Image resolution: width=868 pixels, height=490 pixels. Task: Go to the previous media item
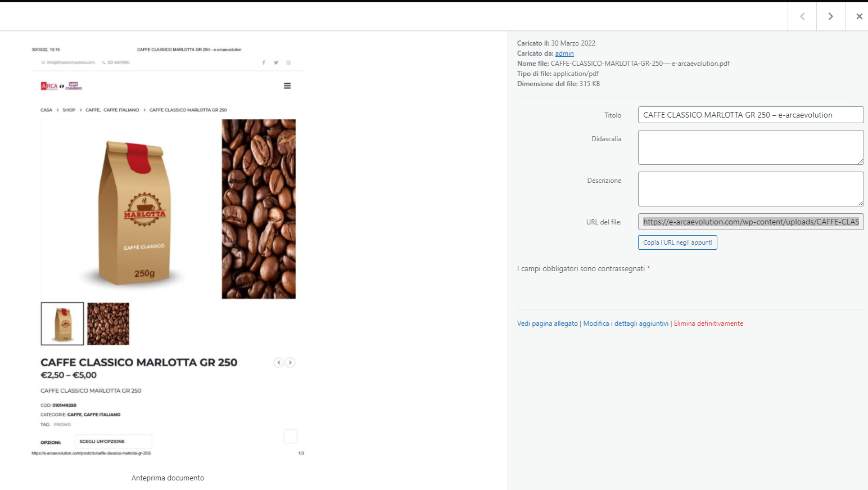tap(802, 16)
